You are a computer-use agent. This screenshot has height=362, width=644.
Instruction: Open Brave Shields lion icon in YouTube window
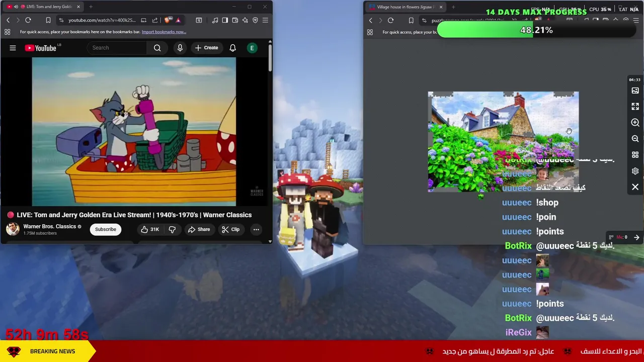168,20
